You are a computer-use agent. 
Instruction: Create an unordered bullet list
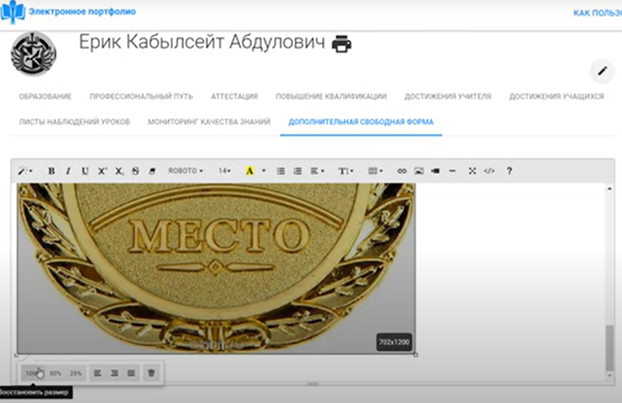(281, 171)
